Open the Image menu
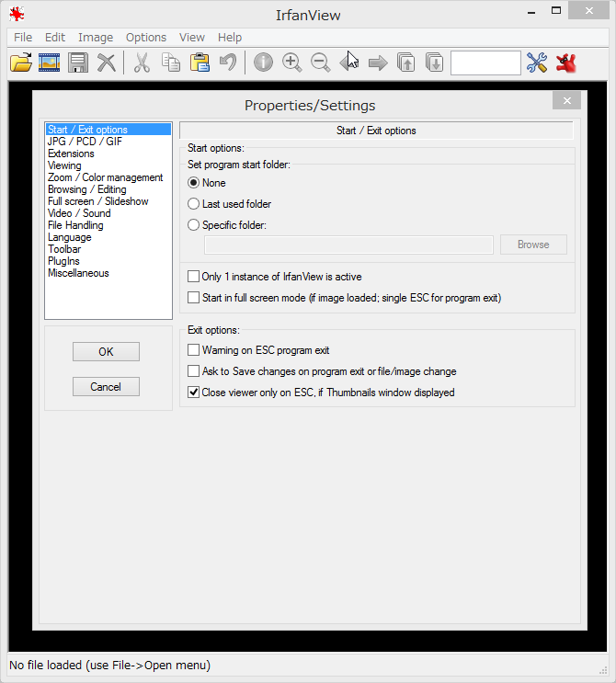 [96, 38]
